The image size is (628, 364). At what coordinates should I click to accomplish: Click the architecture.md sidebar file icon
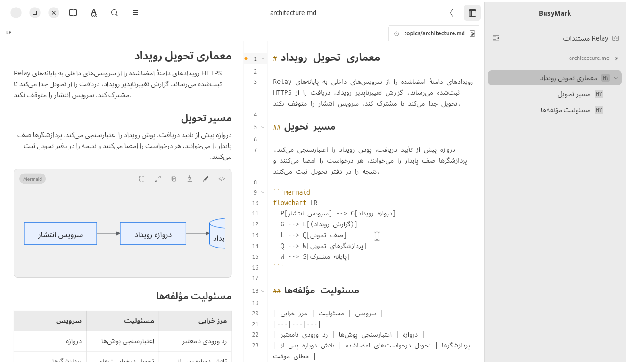[x=616, y=58]
